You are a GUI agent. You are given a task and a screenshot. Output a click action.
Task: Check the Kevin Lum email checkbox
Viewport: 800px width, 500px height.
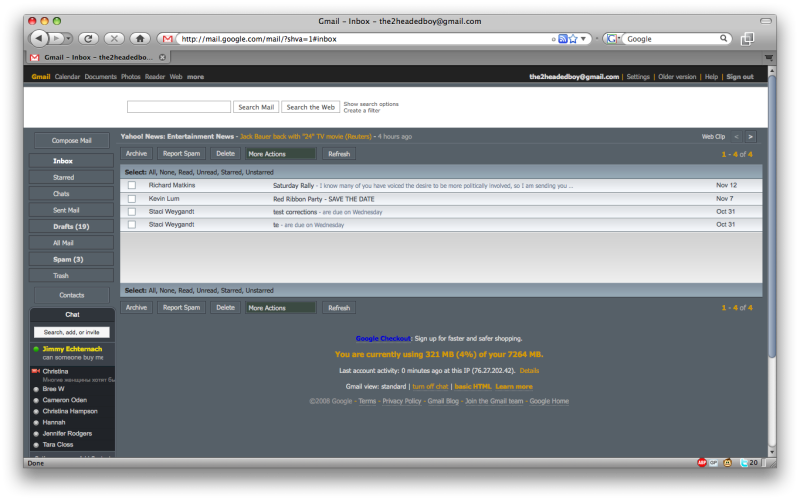132,198
